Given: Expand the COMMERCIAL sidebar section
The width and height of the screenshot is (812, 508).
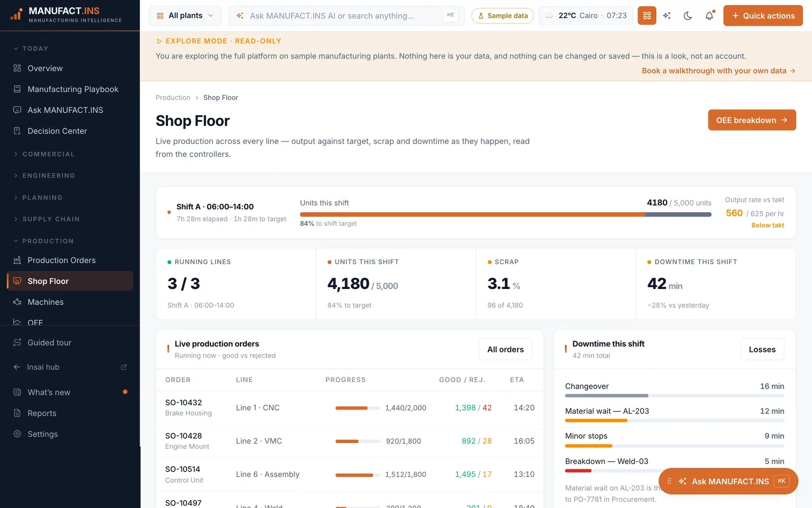Looking at the screenshot, I should pos(44,154).
